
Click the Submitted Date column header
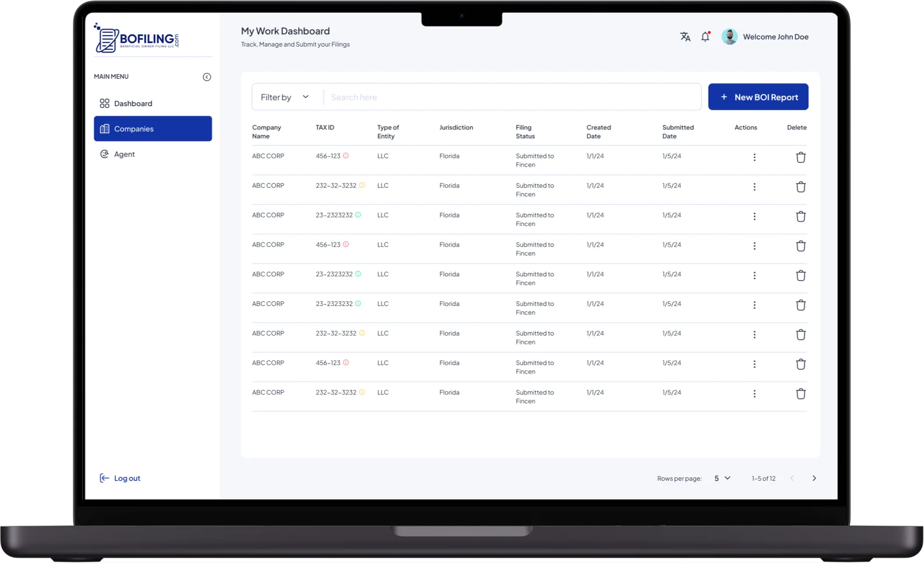click(x=678, y=132)
